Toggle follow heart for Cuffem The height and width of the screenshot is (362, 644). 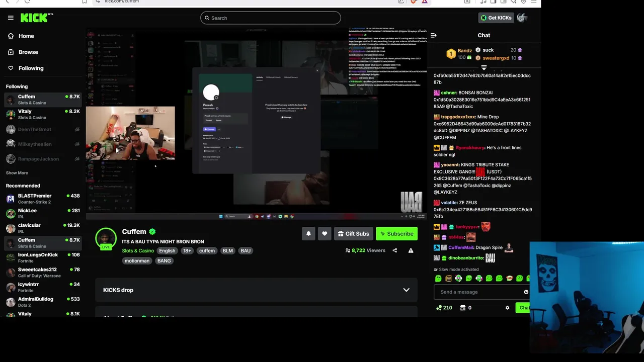point(325,234)
